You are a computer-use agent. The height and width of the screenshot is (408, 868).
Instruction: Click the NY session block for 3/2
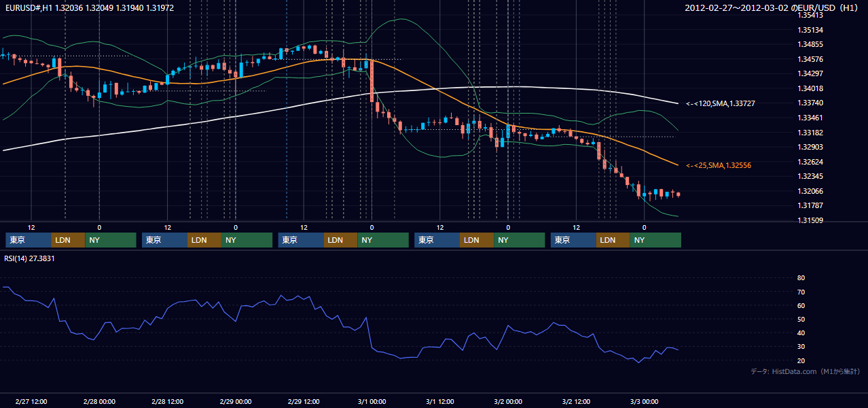[x=655, y=240]
